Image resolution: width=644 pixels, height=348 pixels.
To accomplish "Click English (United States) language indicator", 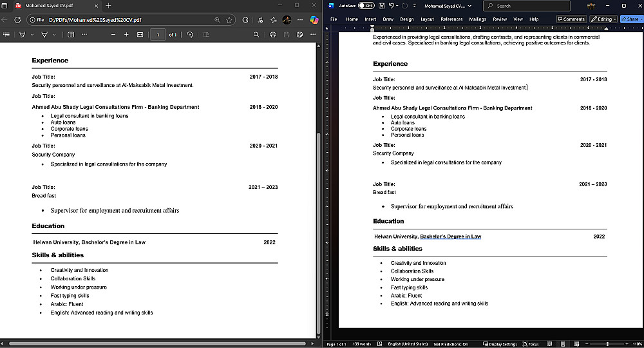I will [x=408, y=344].
